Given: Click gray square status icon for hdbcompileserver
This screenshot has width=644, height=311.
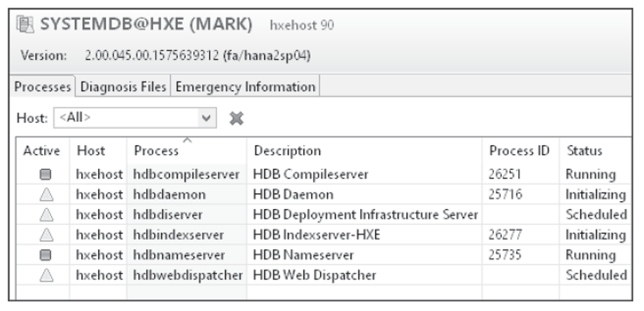Looking at the screenshot, I should [46, 174].
